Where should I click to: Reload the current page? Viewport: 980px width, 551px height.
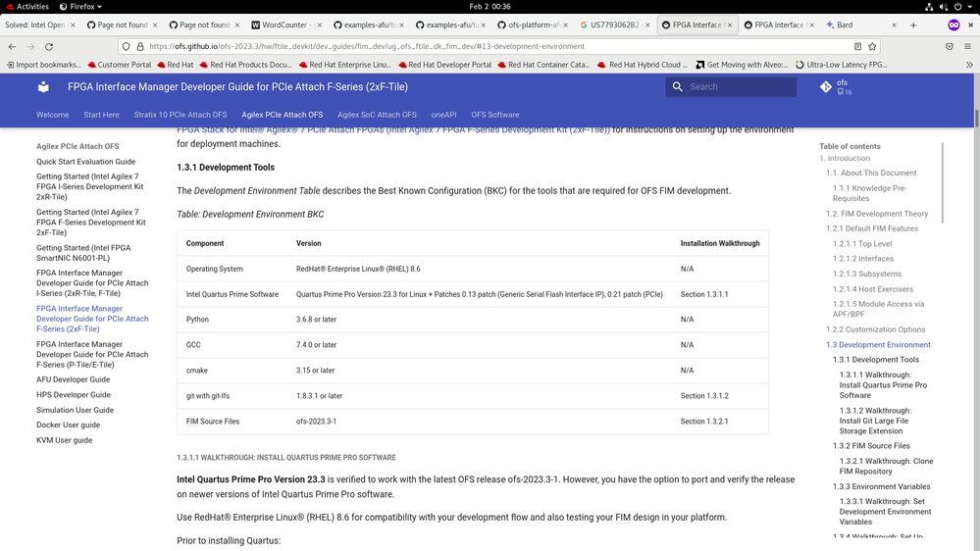[49, 46]
